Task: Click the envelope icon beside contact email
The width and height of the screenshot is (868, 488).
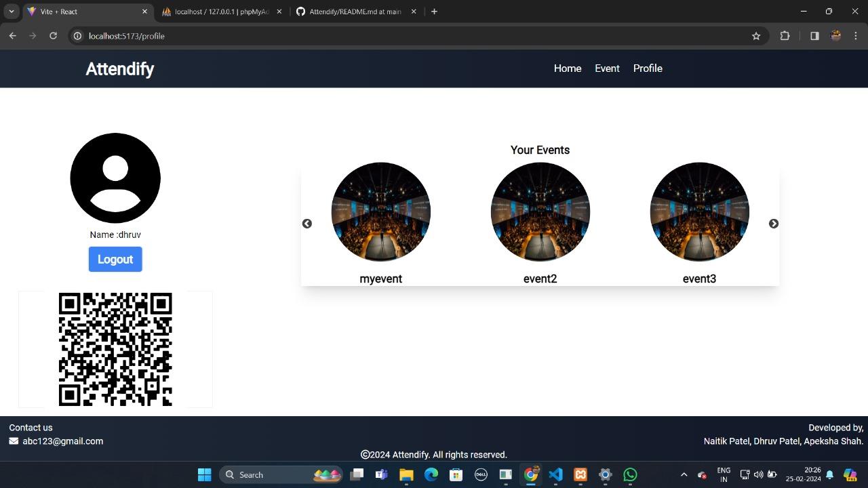Action: (14, 441)
